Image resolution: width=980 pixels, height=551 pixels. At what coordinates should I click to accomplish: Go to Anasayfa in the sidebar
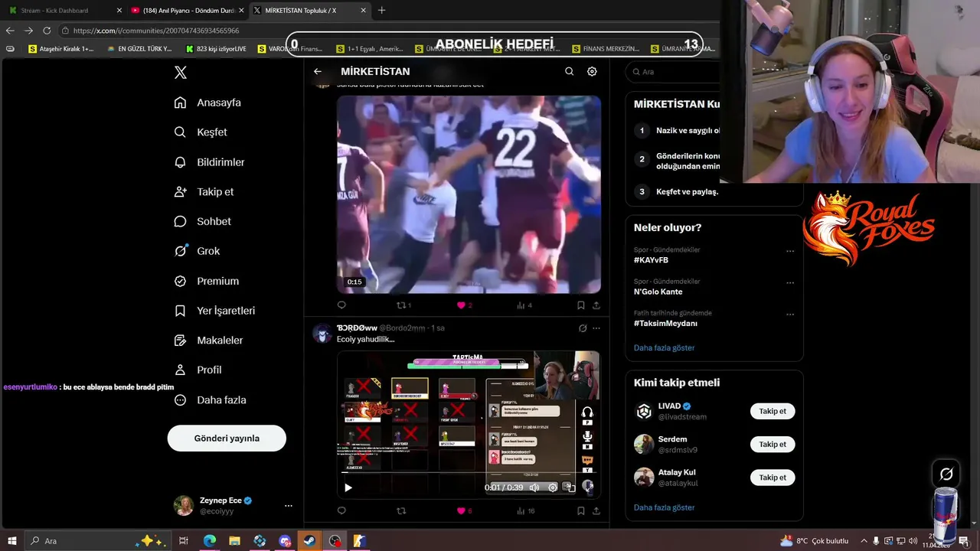pos(207,103)
